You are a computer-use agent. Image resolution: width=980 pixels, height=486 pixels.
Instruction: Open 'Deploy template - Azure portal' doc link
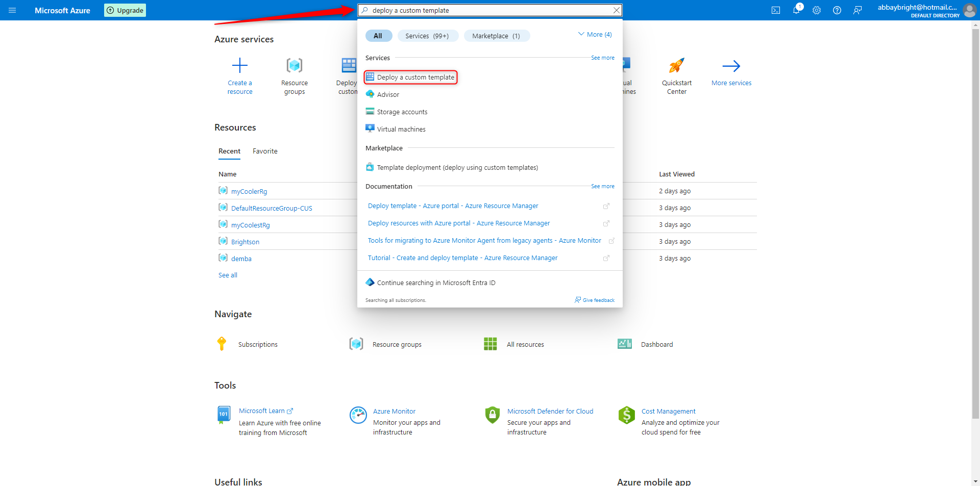(x=453, y=206)
